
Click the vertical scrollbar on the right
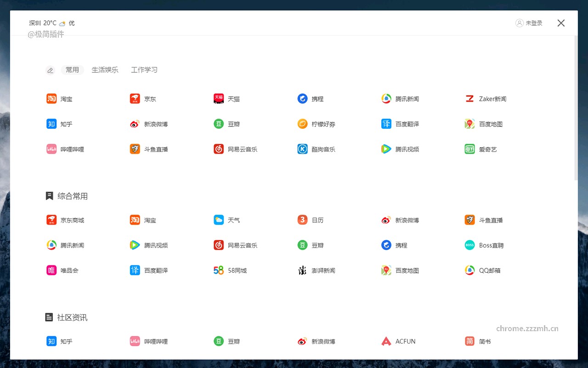click(576, 108)
